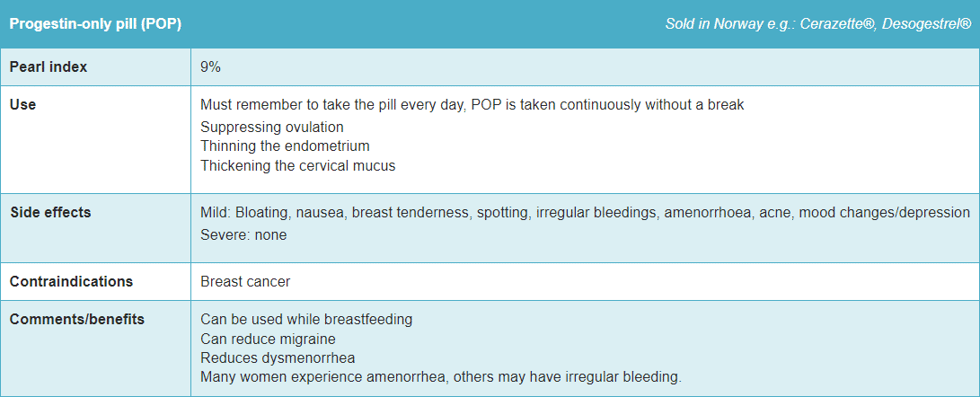Click the "Thickening the cervical mucus" line

pos(297,165)
